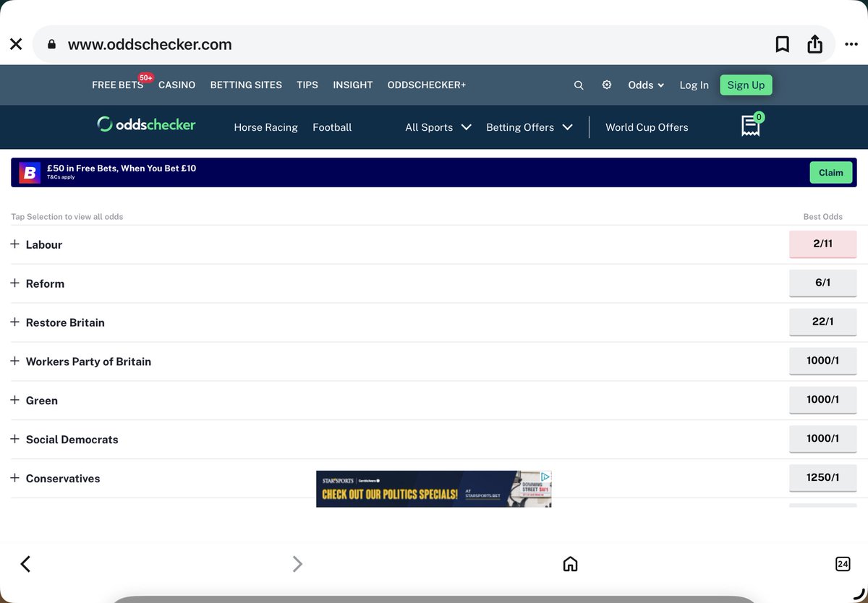868x603 pixels.
Task: Open the FREE BETS menu item
Action: click(117, 85)
